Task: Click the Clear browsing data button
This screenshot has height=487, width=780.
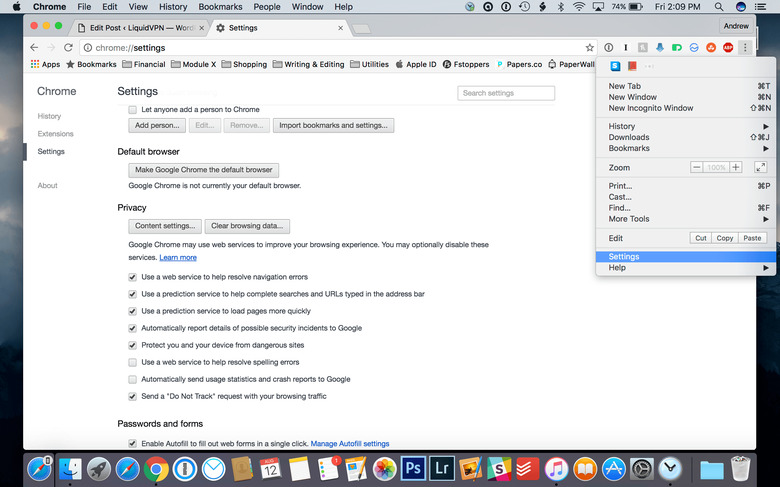Action: (x=249, y=226)
